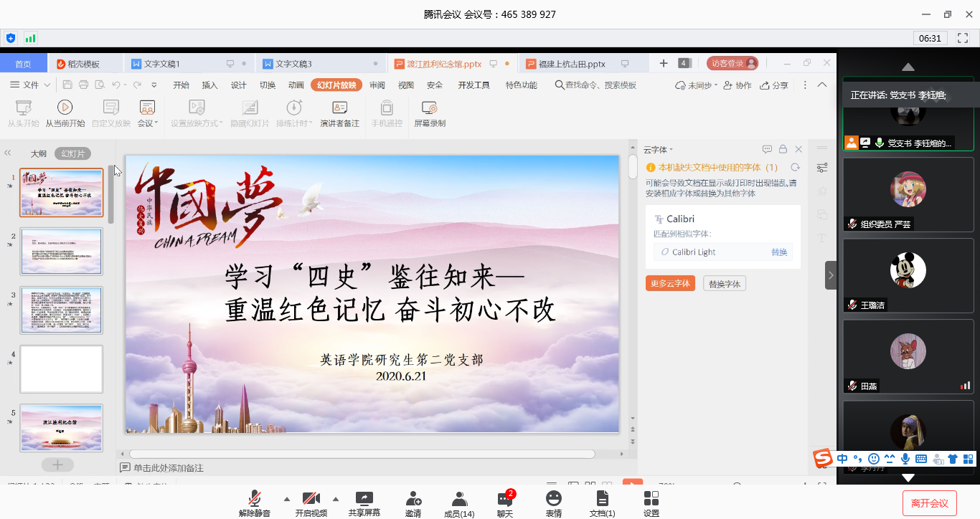The image size is (980, 519).
Task: Click the red 离开会议 leave meeting button
Action: [x=929, y=503]
